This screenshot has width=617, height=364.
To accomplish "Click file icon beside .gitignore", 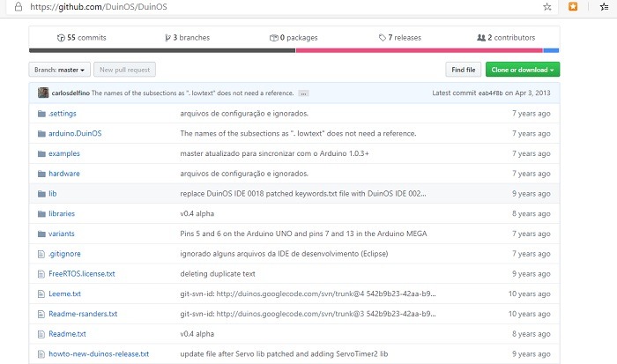I will [41, 254].
